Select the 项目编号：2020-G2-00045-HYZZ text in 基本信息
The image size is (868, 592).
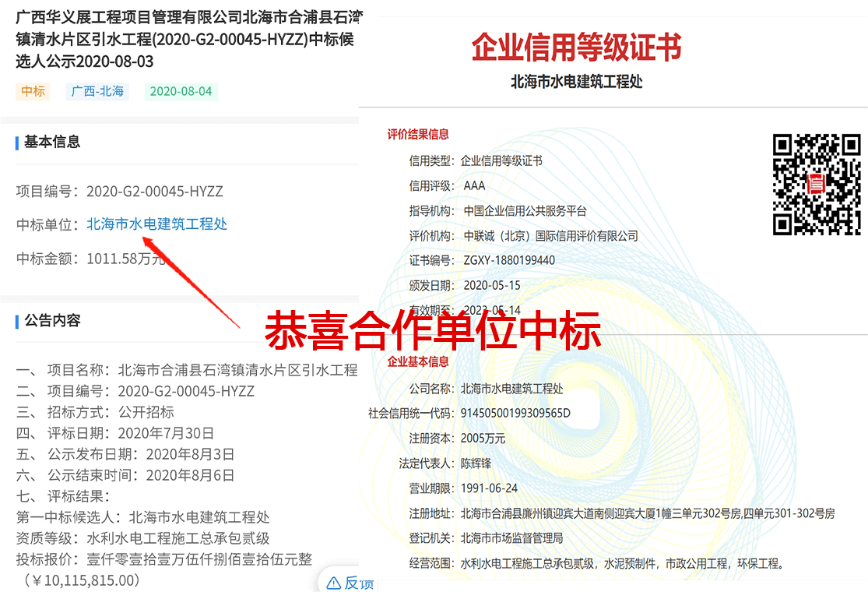point(120,192)
